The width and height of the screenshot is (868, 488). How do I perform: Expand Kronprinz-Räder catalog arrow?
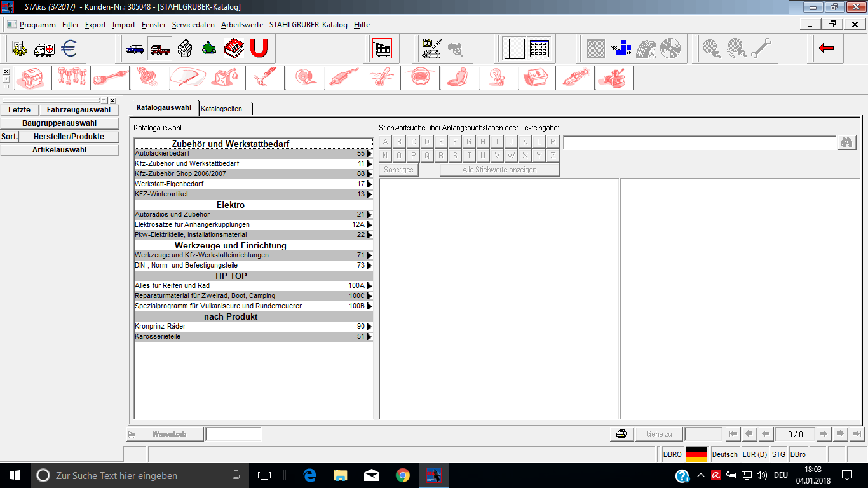tap(369, 327)
